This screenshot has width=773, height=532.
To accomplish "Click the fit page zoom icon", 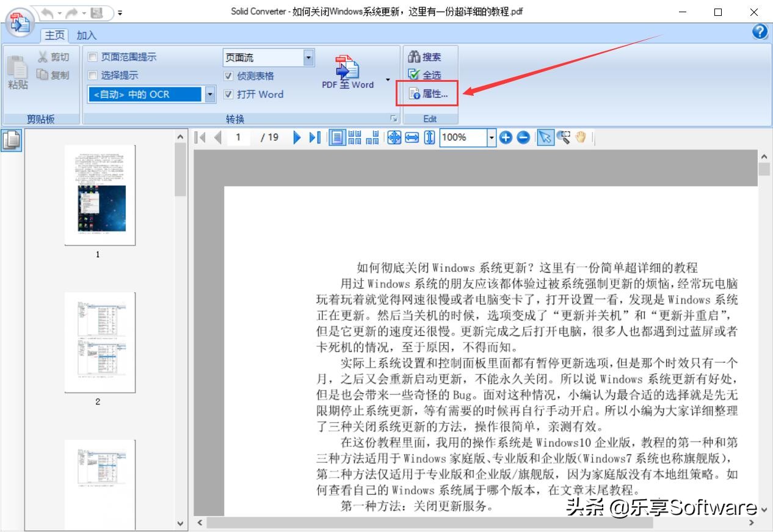I will 394,137.
